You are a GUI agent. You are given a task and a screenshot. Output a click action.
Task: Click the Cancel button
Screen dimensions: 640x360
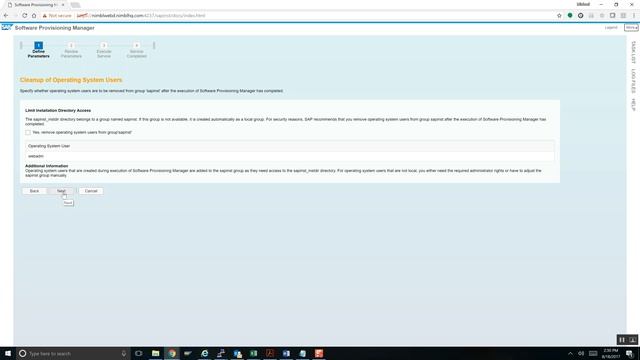point(91,191)
